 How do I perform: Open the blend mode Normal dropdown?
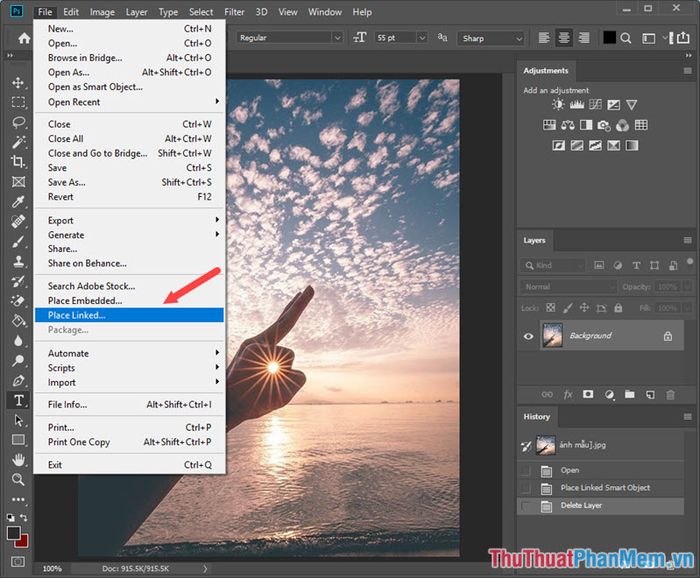(568, 287)
